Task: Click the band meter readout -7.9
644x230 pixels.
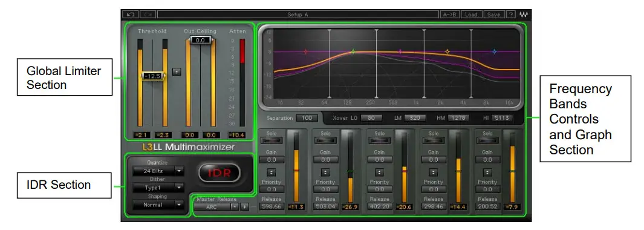Action: 512,207
